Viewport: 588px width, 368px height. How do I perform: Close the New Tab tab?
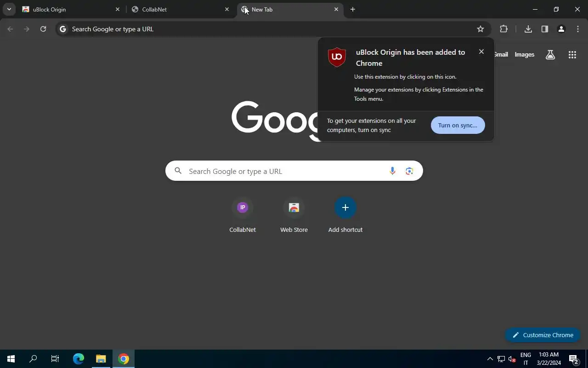point(336,9)
